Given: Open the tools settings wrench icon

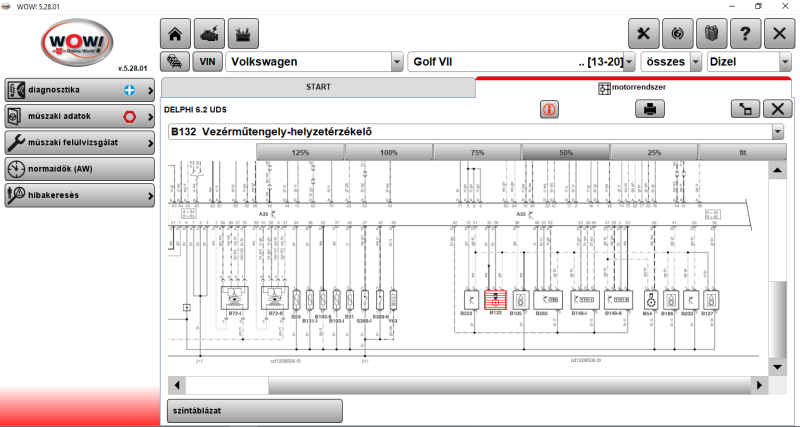Looking at the screenshot, I should pyautogui.click(x=643, y=34).
